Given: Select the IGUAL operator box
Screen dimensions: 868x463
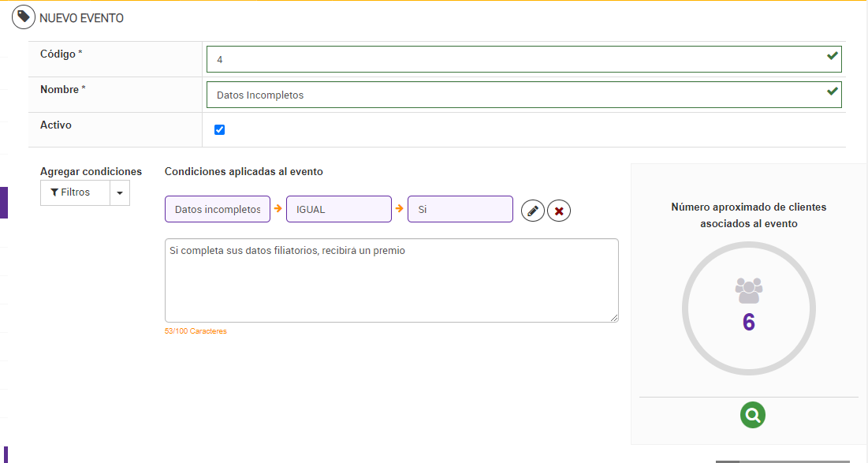Looking at the screenshot, I should [338, 209].
